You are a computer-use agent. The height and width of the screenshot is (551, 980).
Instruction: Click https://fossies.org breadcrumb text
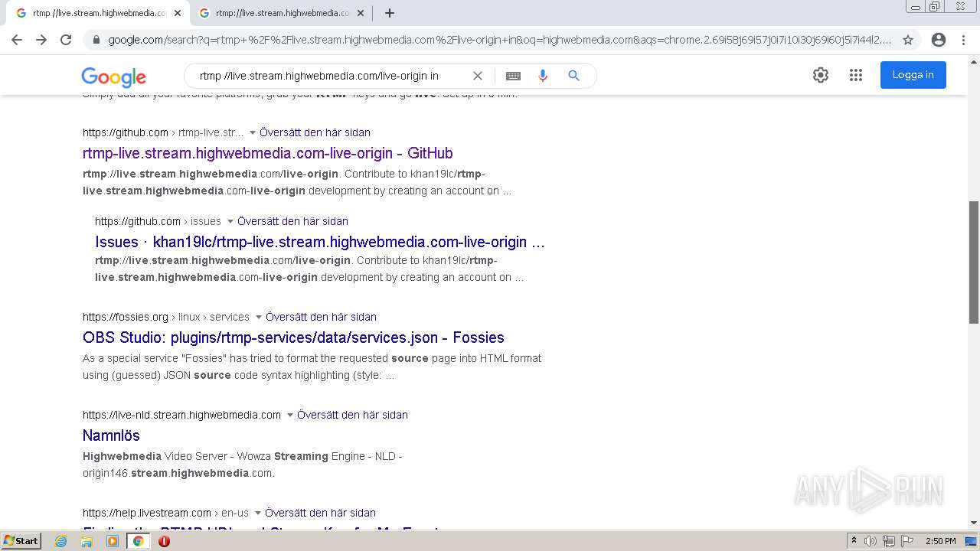(x=126, y=317)
